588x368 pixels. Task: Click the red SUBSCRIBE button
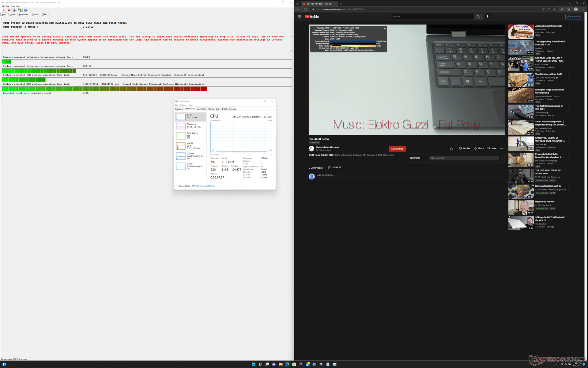coord(397,149)
